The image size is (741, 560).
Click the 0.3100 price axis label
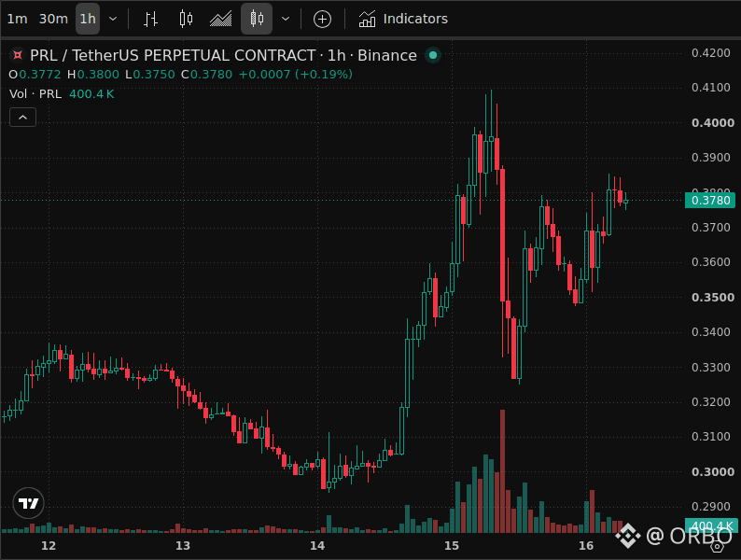point(711,436)
